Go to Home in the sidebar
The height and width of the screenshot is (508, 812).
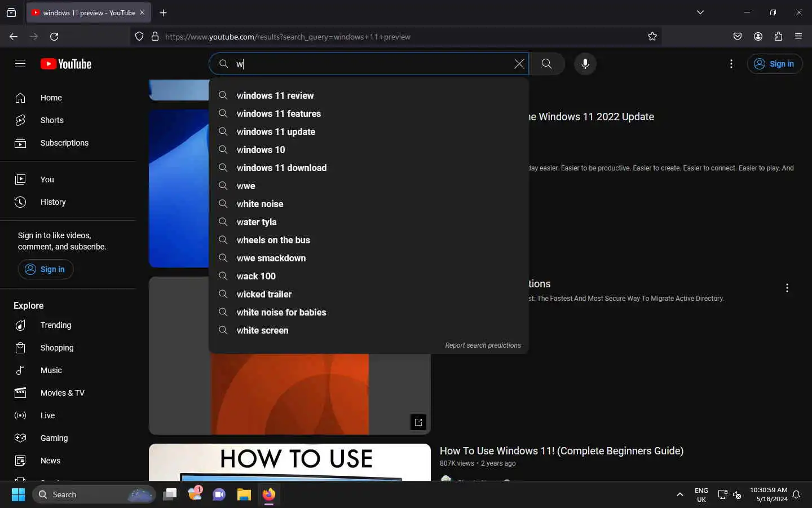coord(68,98)
